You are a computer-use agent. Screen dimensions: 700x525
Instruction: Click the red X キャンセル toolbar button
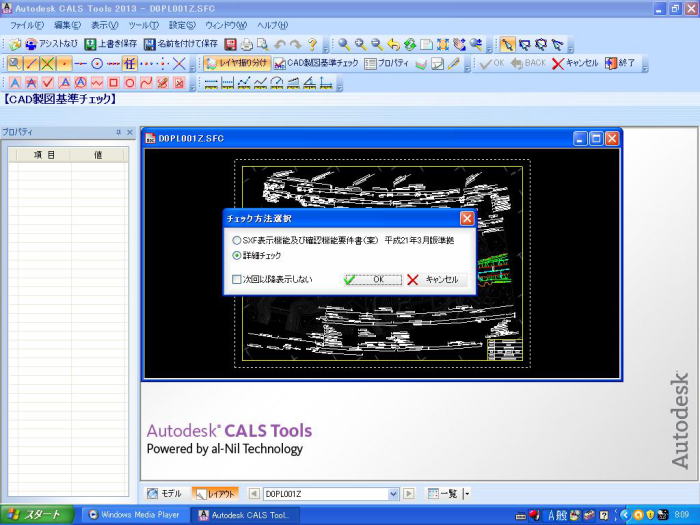click(x=575, y=63)
